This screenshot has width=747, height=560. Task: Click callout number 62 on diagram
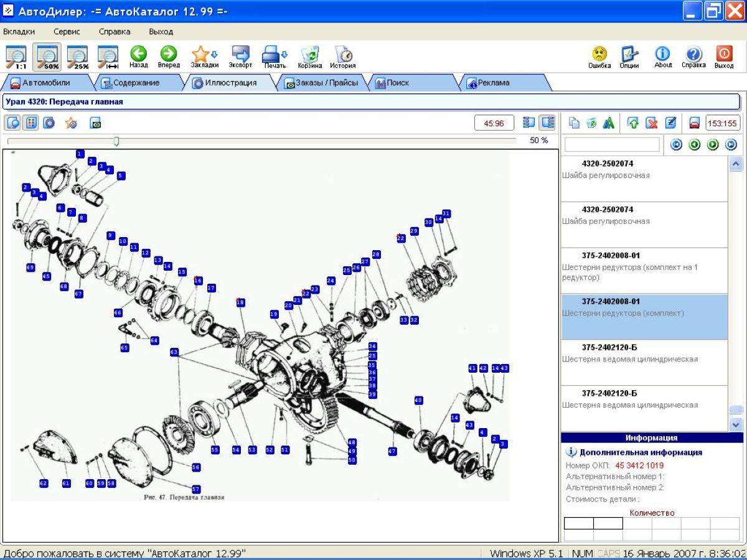click(x=44, y=483)
